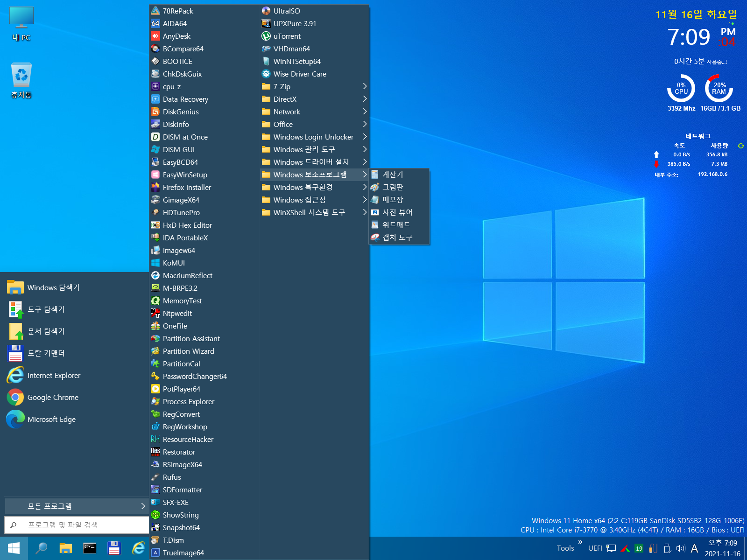Launch AnyDesk icon in menu

point(155,36)
